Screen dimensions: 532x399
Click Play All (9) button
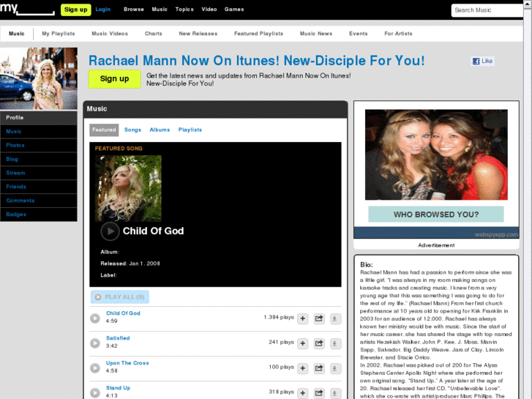120,297
